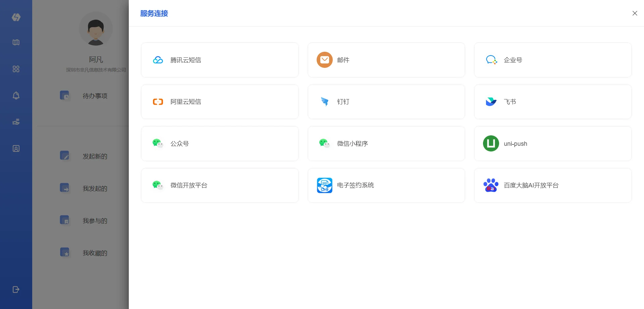Open the 飞书 service card
This screenshot has height=309, width=644.
pyautogui.click(x=553, y=102)
